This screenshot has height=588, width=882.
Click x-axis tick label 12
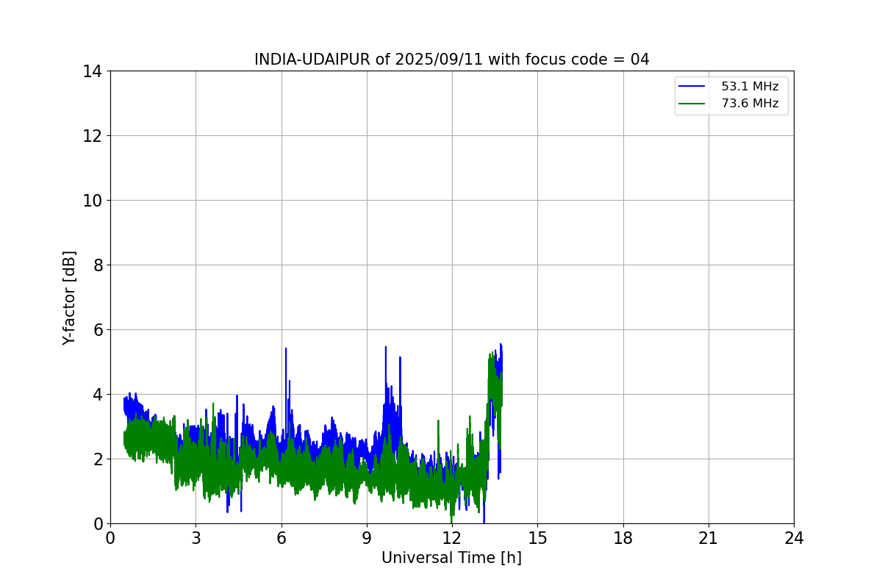(452, 538)
